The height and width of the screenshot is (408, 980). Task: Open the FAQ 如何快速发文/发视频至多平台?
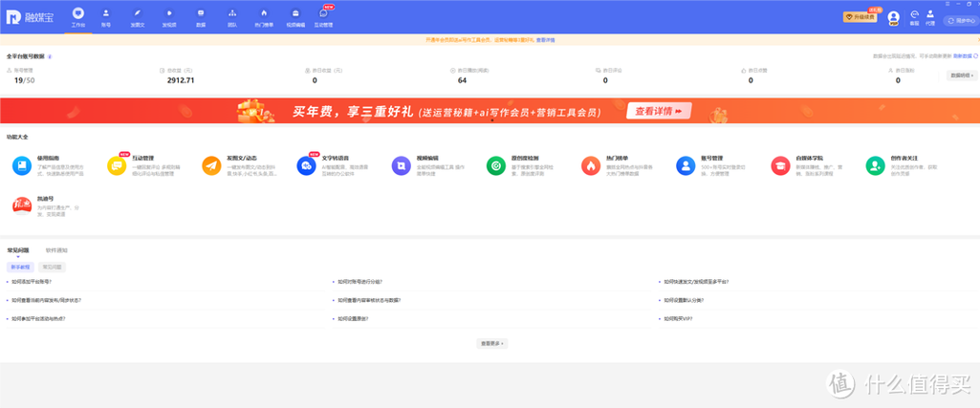(696, 282)
